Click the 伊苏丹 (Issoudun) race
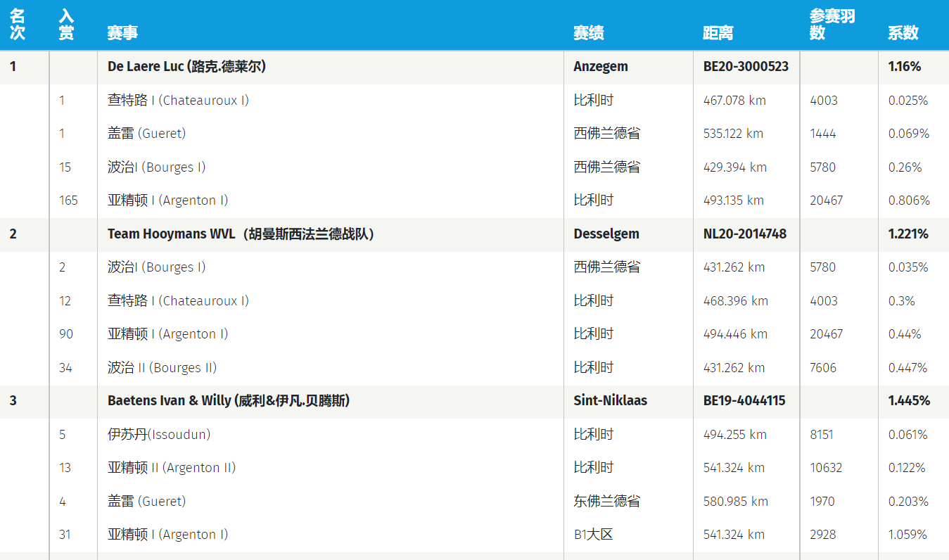949x560 pixels. (x=159, y=435)
